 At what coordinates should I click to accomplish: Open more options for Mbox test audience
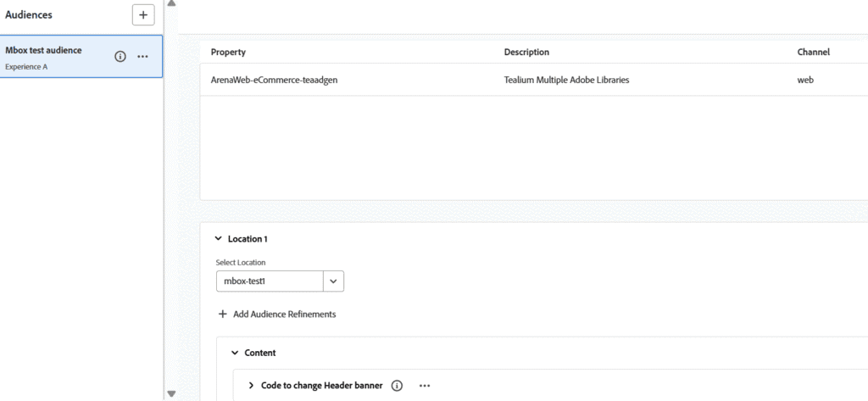coord(142,57)
